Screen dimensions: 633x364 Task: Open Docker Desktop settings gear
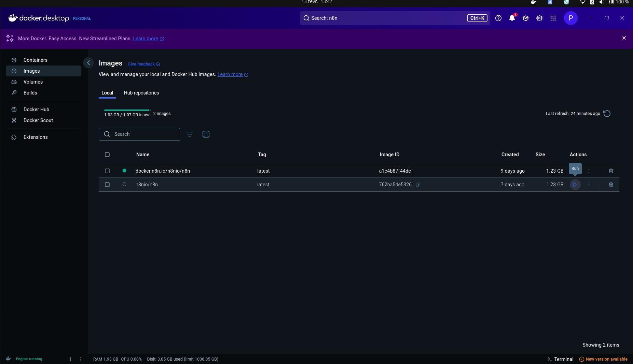pyautogui.click(x=539, y=18)
